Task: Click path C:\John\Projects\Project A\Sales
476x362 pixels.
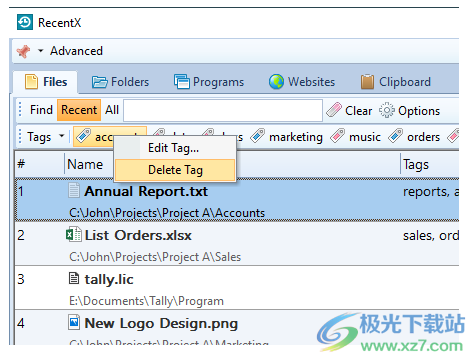Action: (155, 257)
